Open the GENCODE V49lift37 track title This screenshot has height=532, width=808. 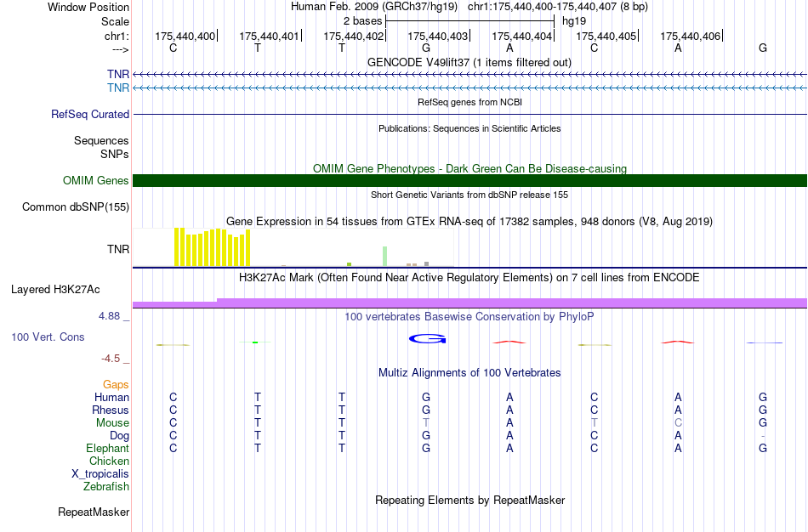point(469,62)
